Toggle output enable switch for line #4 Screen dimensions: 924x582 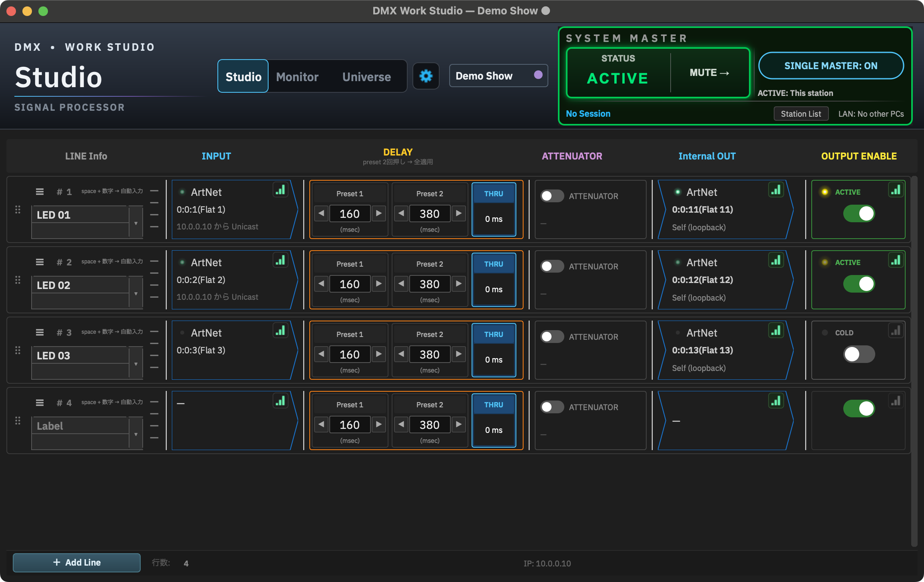pyautogui.click(x=859, y=409)
